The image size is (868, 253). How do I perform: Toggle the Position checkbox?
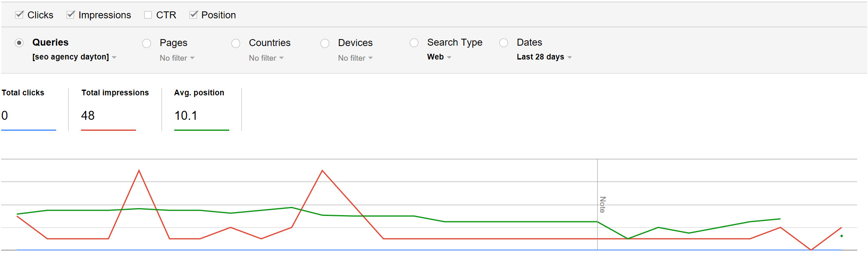tap(193, 15)
